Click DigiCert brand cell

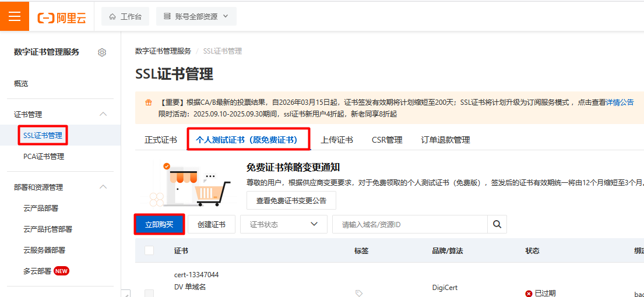point(445,288)
